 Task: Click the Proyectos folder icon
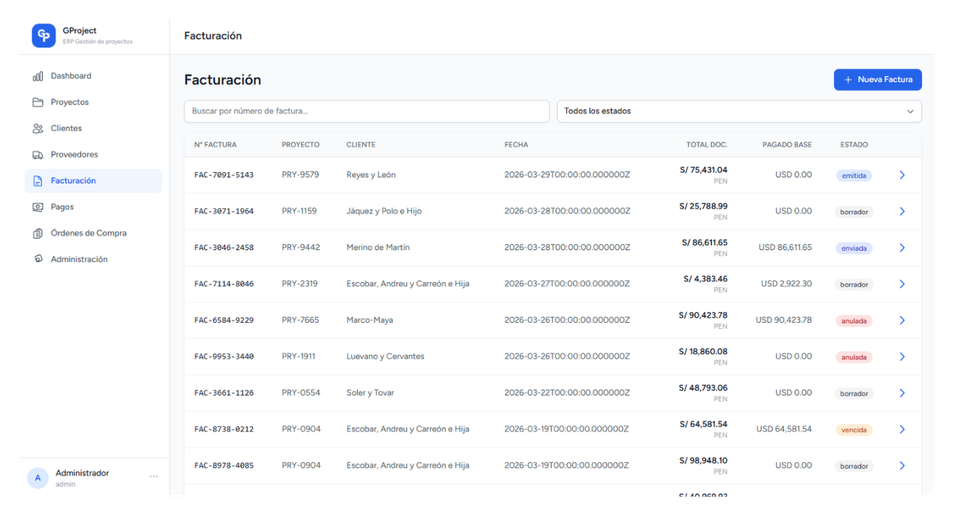click(38, 102)
